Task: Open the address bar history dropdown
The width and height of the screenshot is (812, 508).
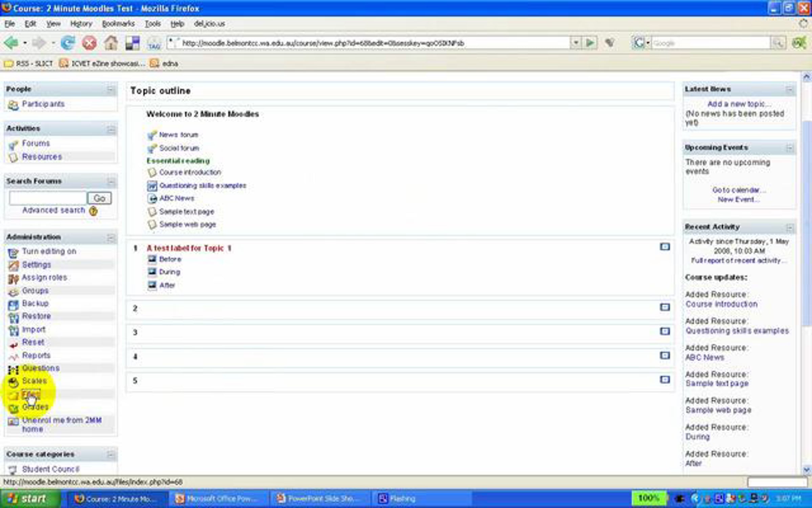Action: click(x=576, y=43)
